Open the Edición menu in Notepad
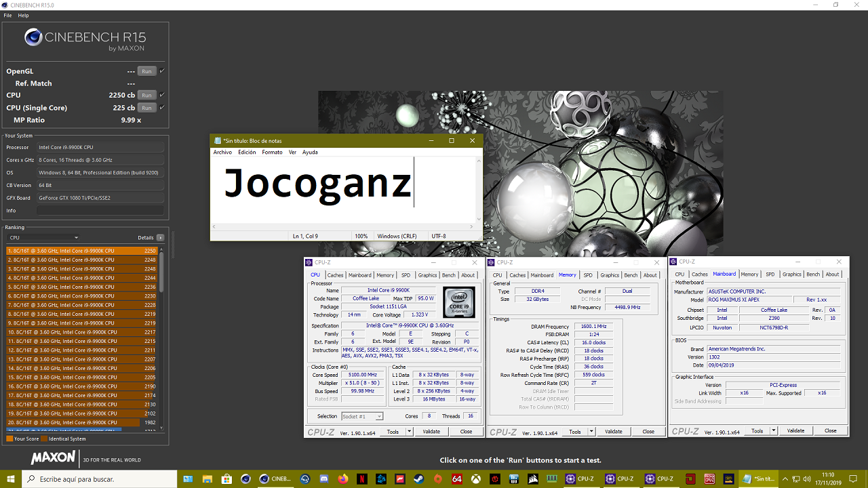Viewport: 868px width, 488px height. [x=247, y=152]
